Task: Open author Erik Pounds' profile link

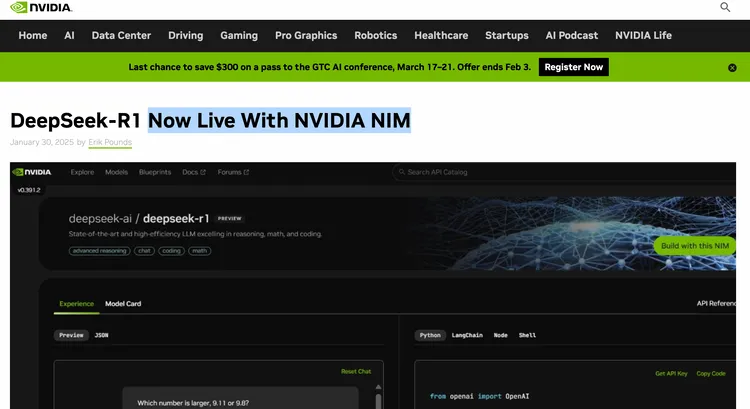Action: click(110, 142)
